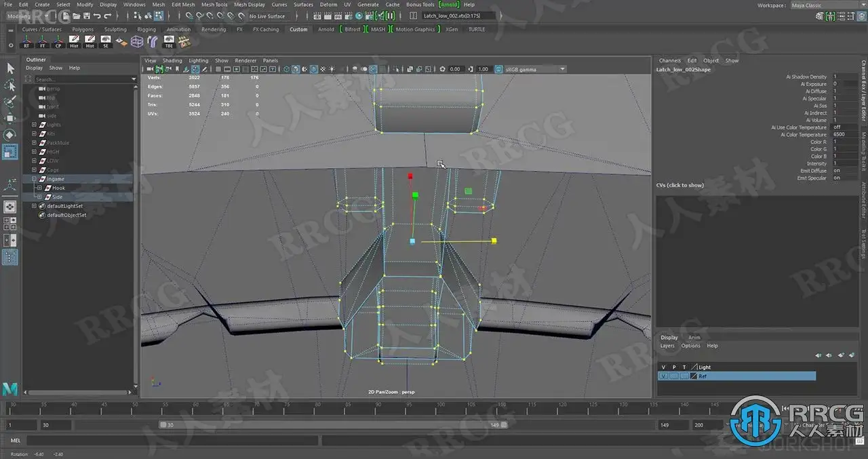
Task: Toggle visibility V of Ref layer
Action: (663, 376)
